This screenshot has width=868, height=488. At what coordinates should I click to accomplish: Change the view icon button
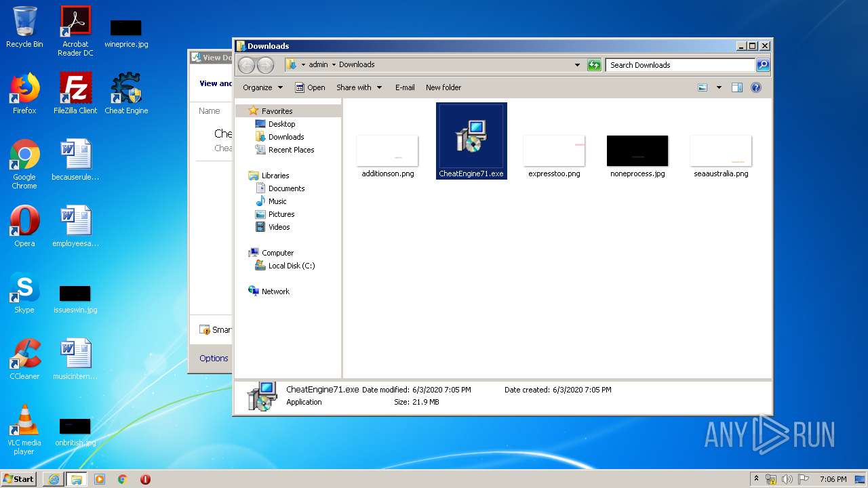point(703,87)
